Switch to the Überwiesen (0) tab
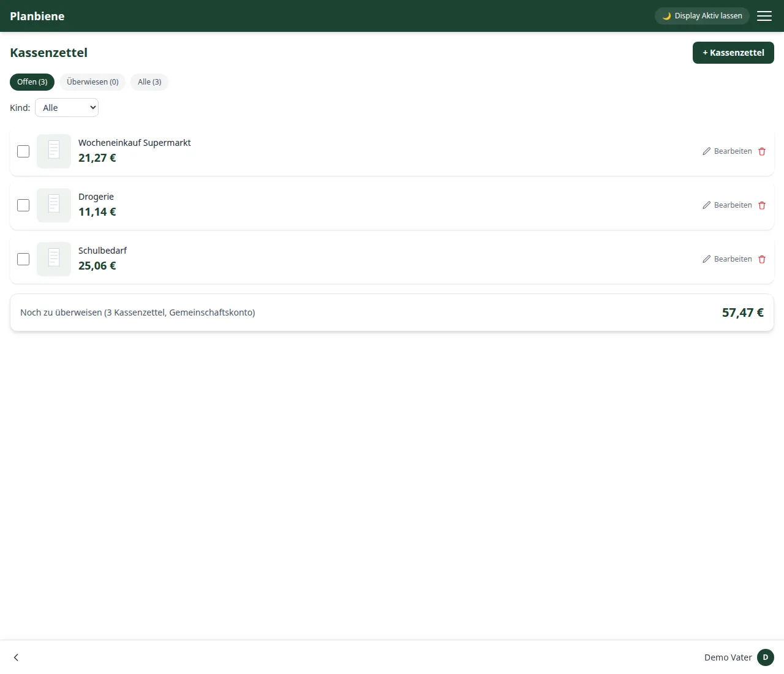The image size is (784, 674). tap(92, 82)
